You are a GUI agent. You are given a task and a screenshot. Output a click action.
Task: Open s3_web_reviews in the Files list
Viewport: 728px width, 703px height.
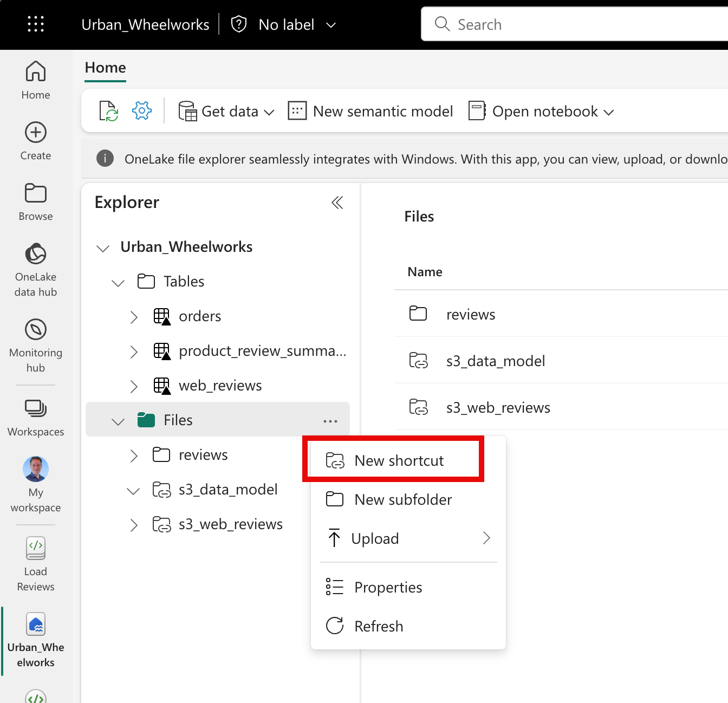point(498,407)
